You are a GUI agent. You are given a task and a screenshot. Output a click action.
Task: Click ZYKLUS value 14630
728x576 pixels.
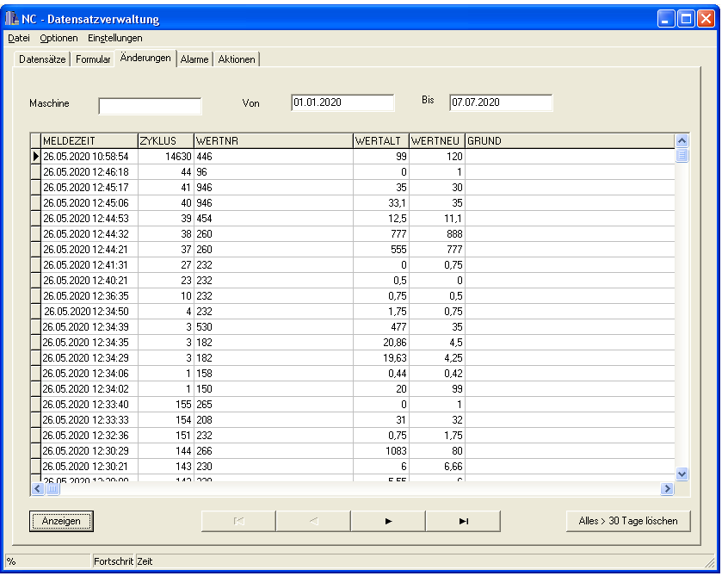coord(166,157)
